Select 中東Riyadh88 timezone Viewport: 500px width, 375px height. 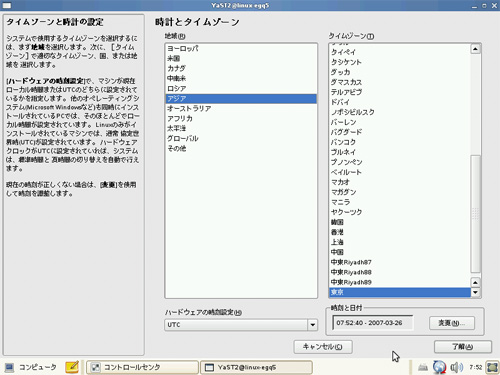(400, 272)
